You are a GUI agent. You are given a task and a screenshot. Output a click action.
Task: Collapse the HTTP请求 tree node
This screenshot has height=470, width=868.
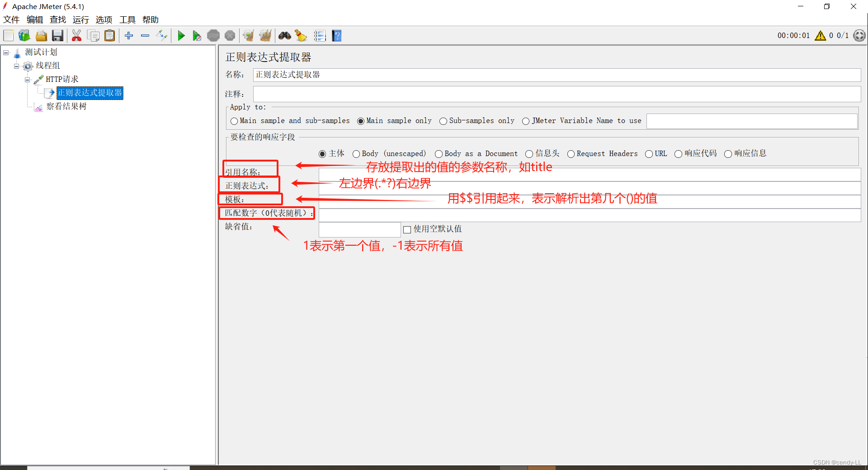(x=28, y=80)
